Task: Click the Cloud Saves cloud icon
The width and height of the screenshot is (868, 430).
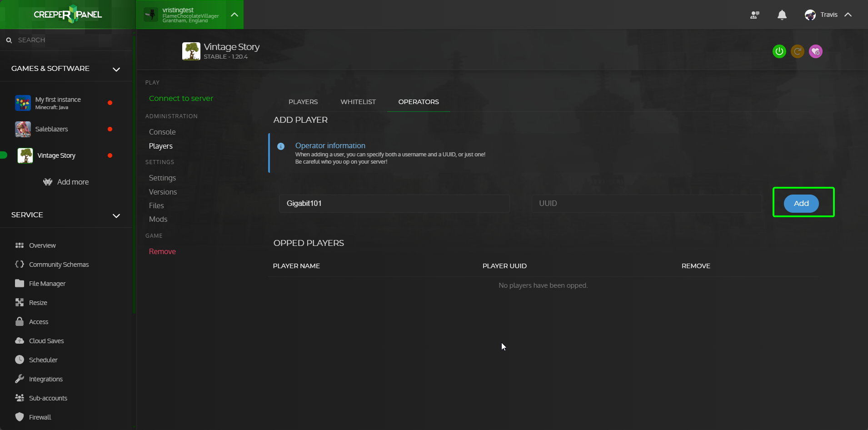Action: pyautogui.click(x=20, y=340)
